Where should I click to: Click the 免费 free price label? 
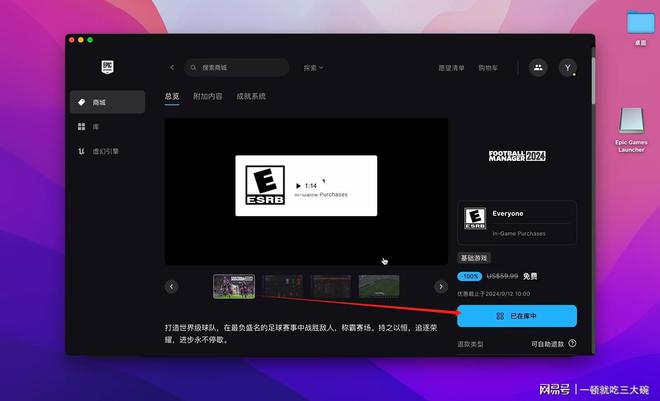[x=530, y=276]
